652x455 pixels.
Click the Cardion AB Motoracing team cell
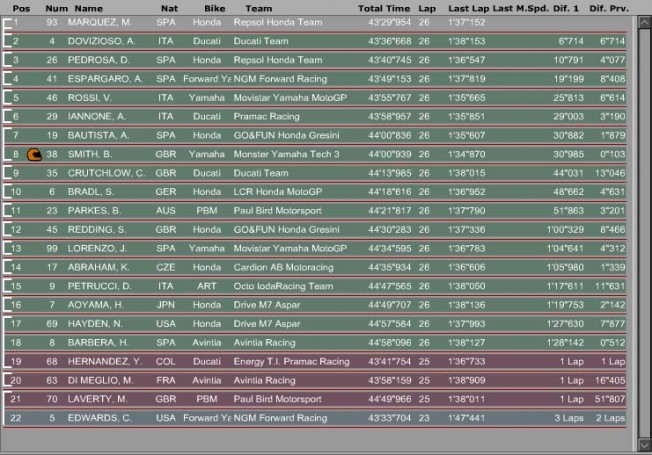284,267
